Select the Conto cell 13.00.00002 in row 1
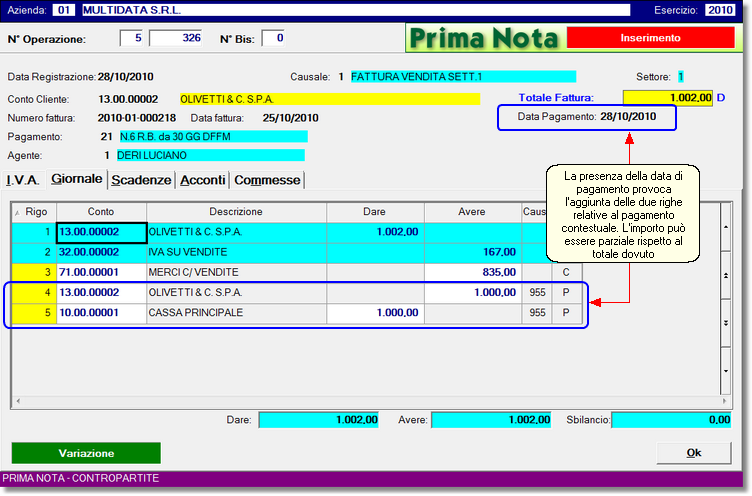The image size is (752, 496). tap(101, 232)
